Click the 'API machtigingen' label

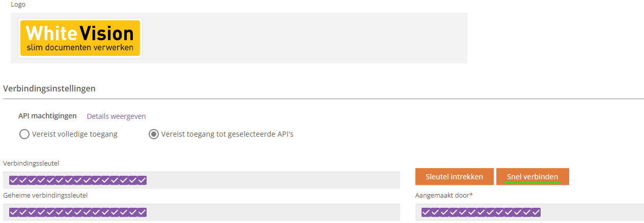(47, 116)
